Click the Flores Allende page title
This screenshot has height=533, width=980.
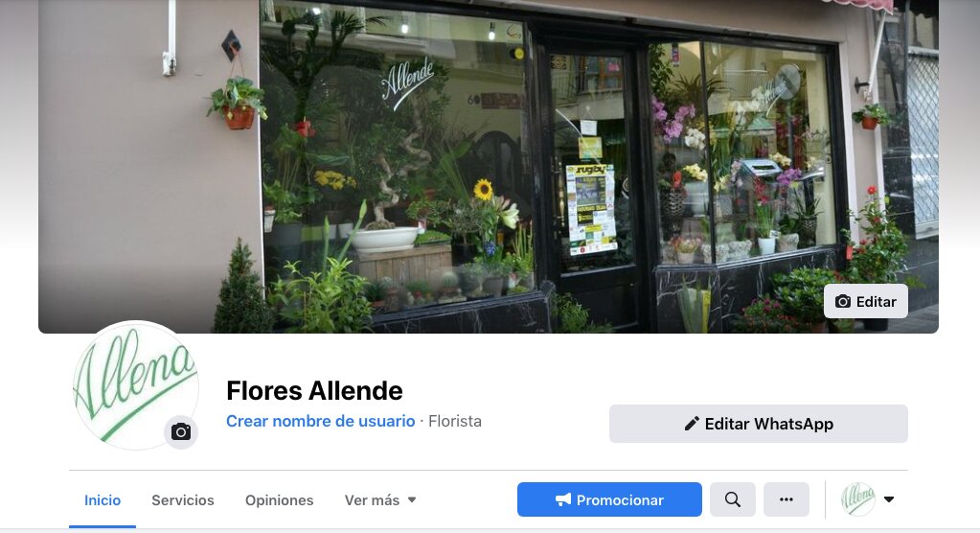coord(314,390)
